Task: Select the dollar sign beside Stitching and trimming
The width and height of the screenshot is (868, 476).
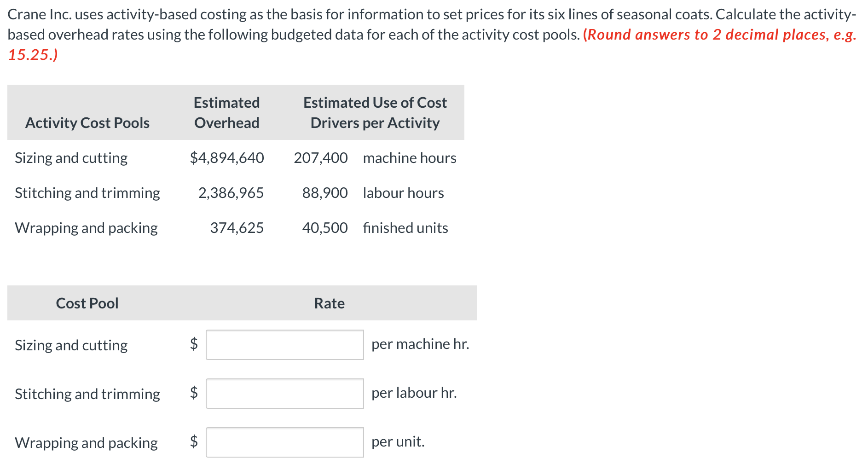Action: tap(193, 394)
